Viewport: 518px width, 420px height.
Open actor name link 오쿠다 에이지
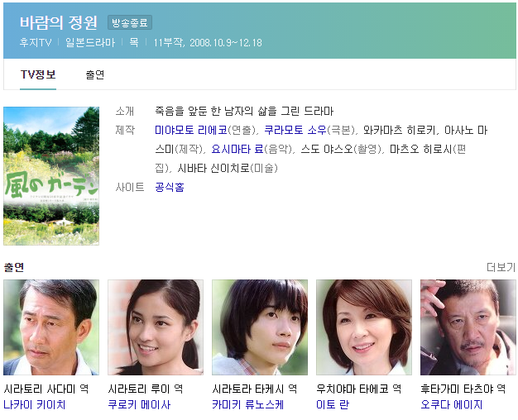pos(452,404)
